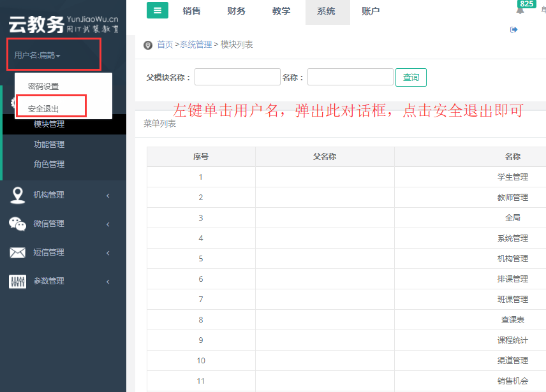546x392 pixels.
Task: Click row number 10 in 序号 column
Action: point(201,361)
